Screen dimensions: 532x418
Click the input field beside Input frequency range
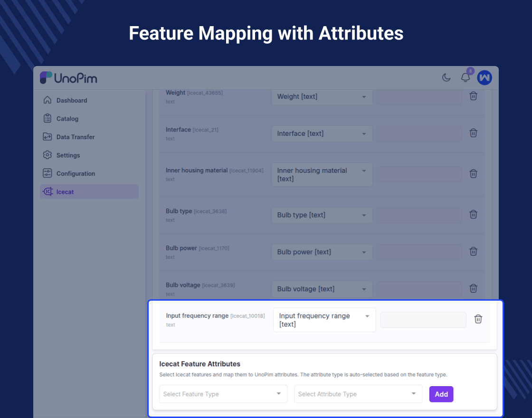point(423,320)
